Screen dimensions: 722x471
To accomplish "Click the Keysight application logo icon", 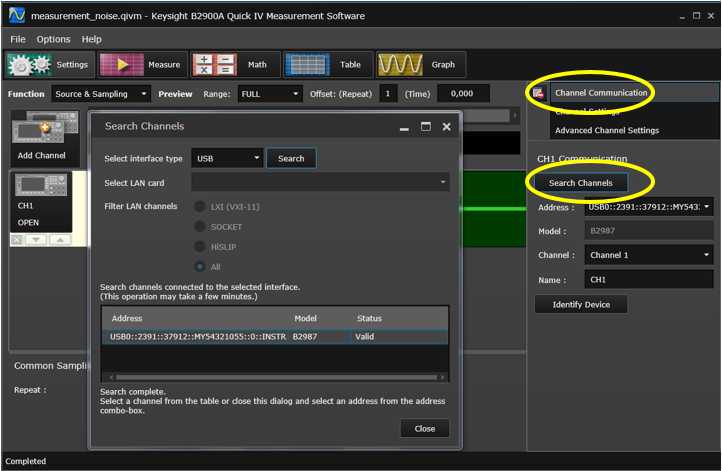I will (17, 15).
